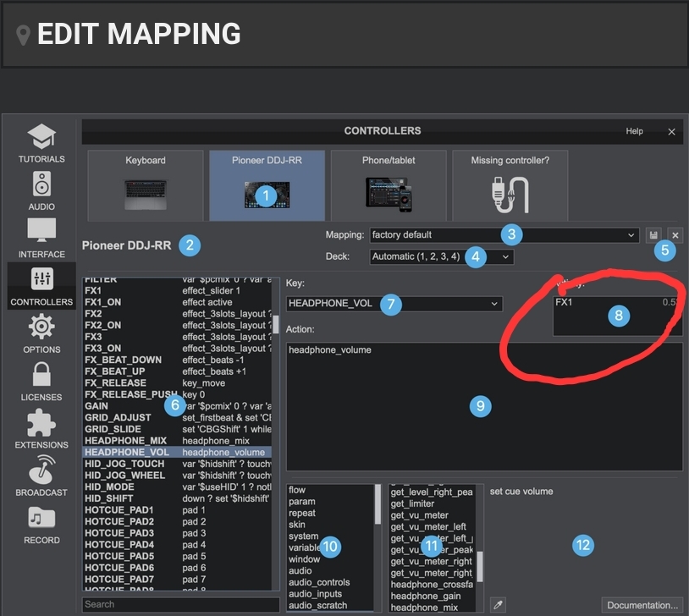The image size is (689, 616).
Task: Delete the mapping with the X beside save
Action: coord(675,235)
